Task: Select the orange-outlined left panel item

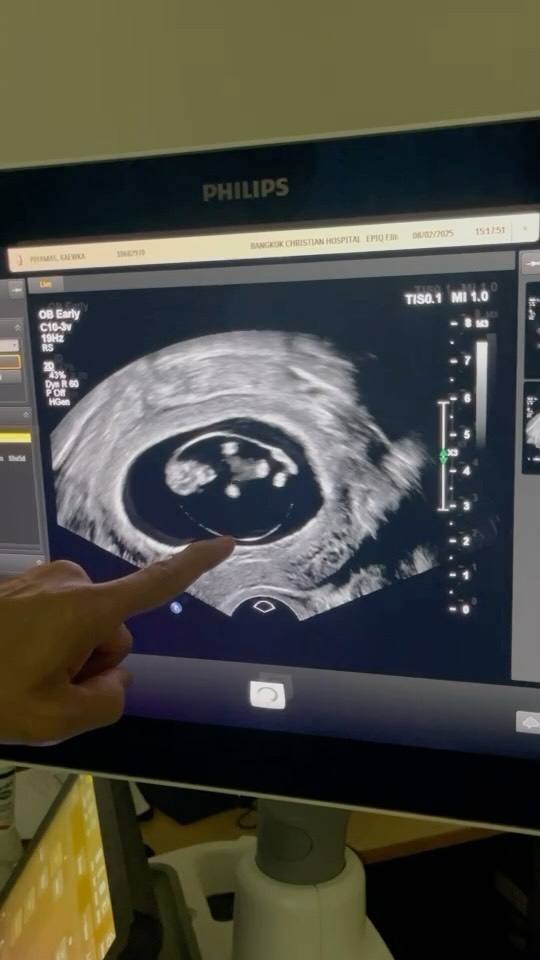Action: pos(10,362)
